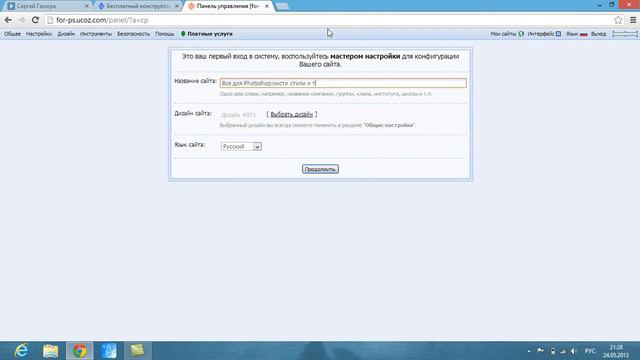Image resolution: width=640 pixels, height=360 pixels.
Task: Log out using the Выход link
Action: [x=598, y=34]
